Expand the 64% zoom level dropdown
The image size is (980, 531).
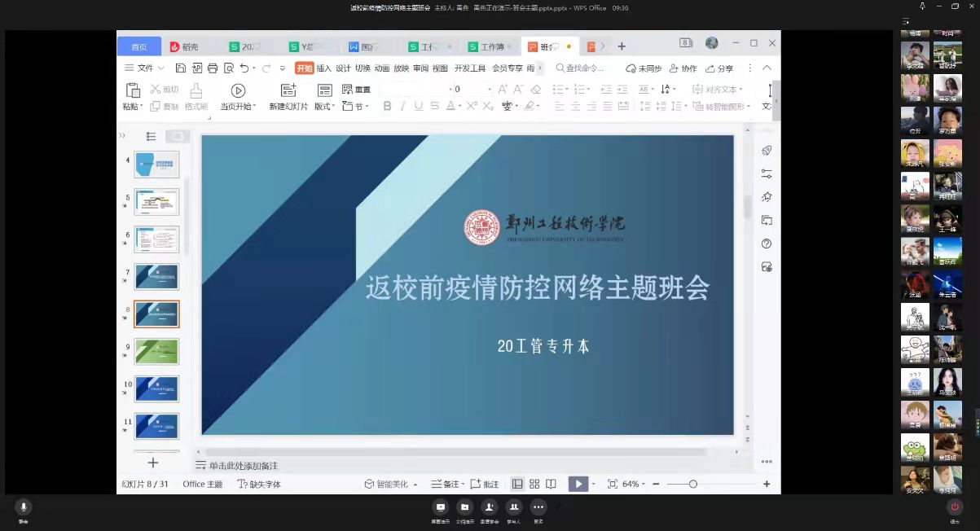pyautogui.click(x=633, y=484)
